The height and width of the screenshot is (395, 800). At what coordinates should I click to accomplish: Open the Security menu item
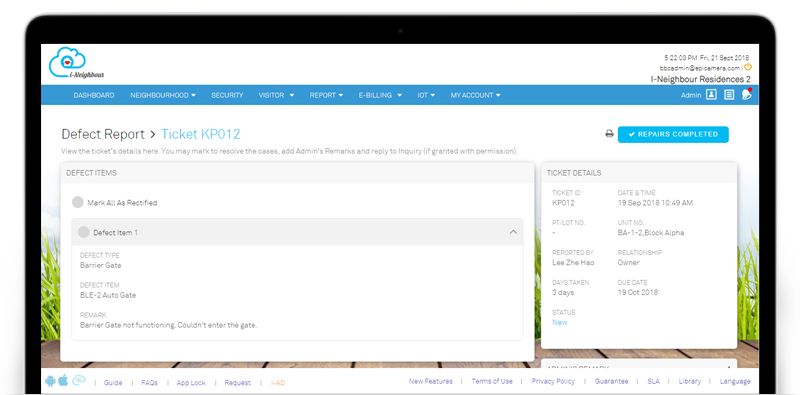(x=227, y=95)
